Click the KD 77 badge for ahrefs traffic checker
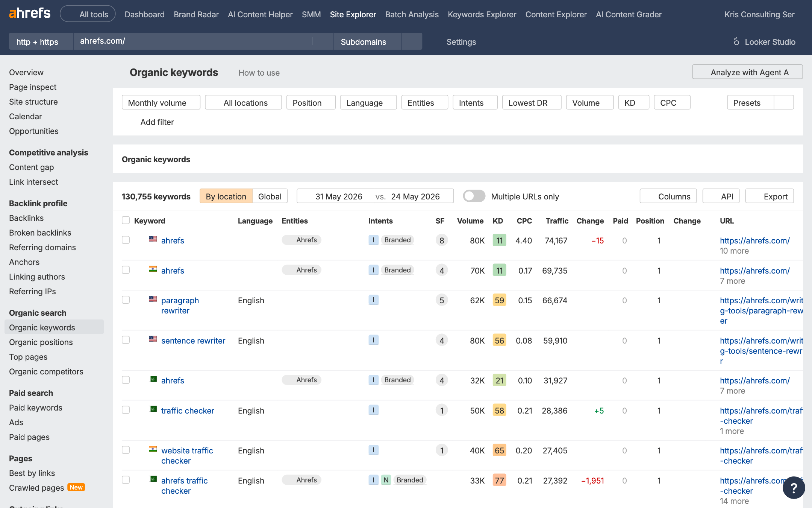 click(499, 481)
